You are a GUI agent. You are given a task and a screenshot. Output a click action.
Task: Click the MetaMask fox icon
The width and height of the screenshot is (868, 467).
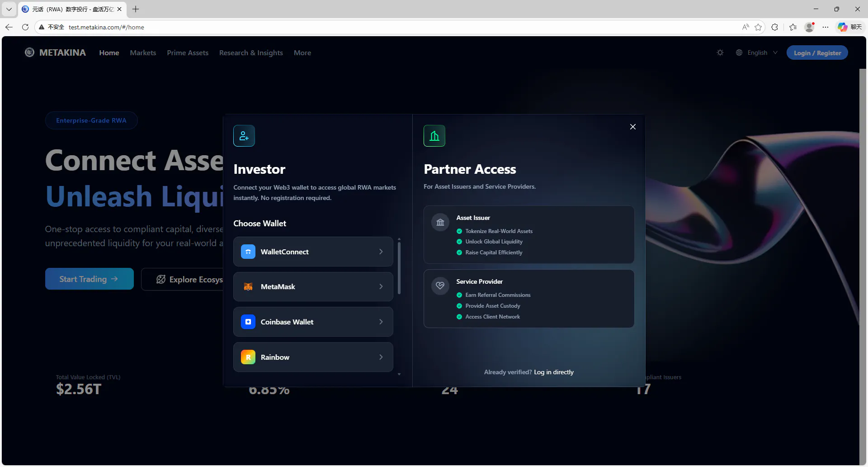[x=248, y=286]
